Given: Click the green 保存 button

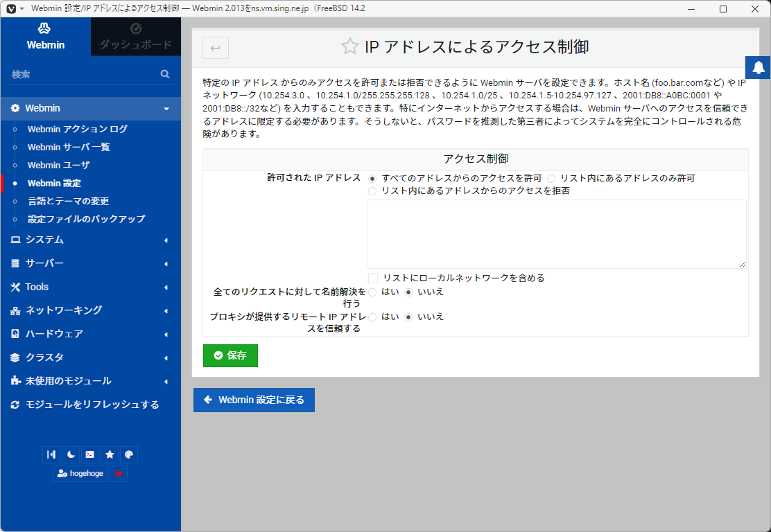Looking at the screenshot, I should point(230,355).
